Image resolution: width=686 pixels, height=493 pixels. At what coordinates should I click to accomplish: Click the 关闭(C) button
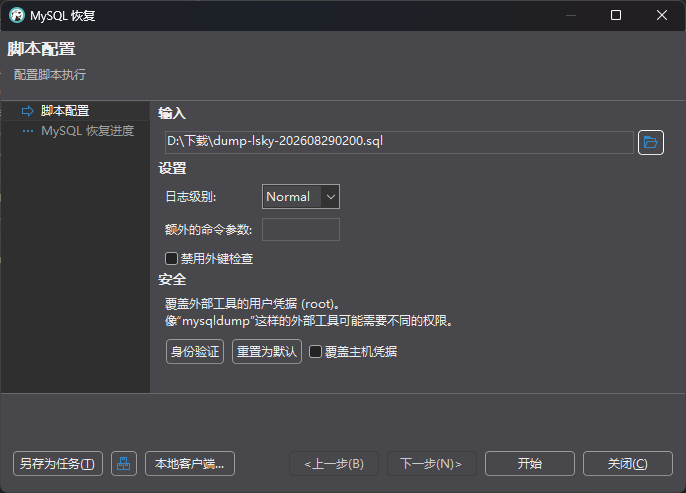628,464
